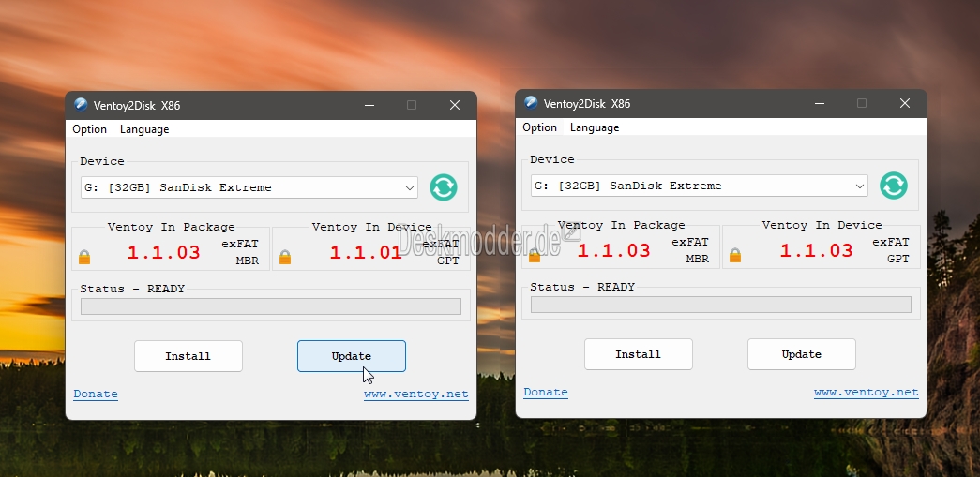This screenshot has width=980, height=477.
Task: Click the 1.1.03 device version in the right window
Action: [816, 251]
